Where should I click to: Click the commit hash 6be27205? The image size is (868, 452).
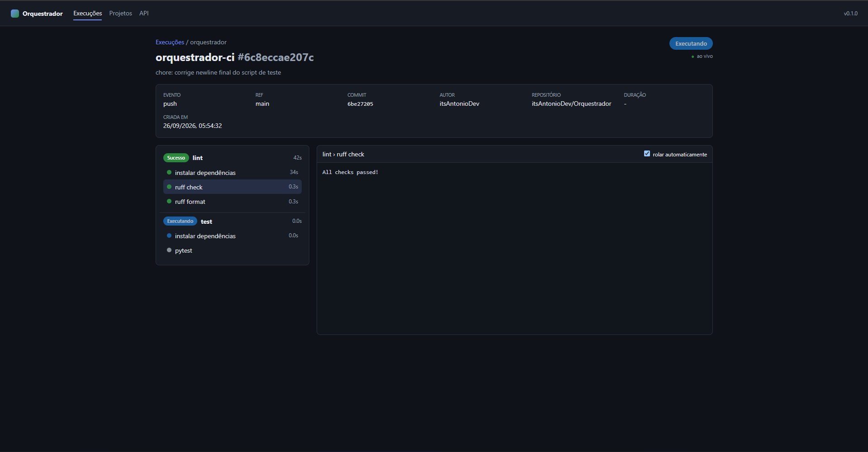360,104
